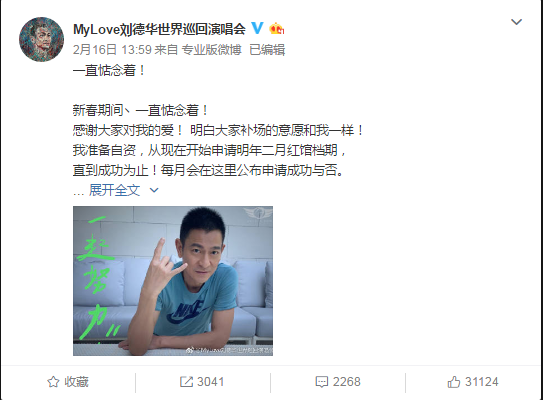This screenshot has height=400, width=543.
Task: Click the crown membership icon beside username
Action: [277, 28]
